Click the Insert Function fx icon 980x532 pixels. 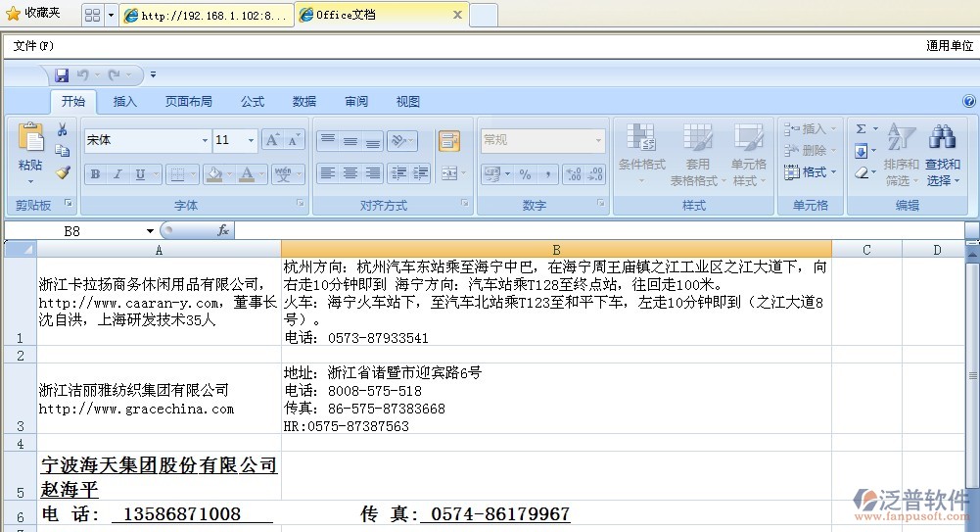(222, 230)
